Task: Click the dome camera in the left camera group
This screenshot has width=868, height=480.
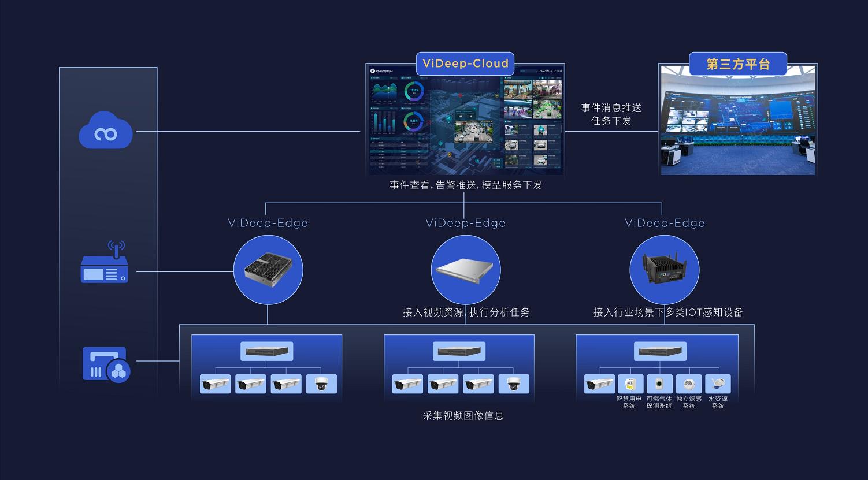Action: [x=321, y=384]
